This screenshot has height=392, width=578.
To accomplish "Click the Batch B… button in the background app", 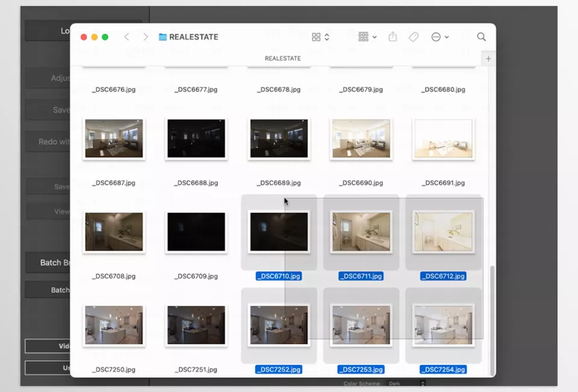I will click(48, 263).
